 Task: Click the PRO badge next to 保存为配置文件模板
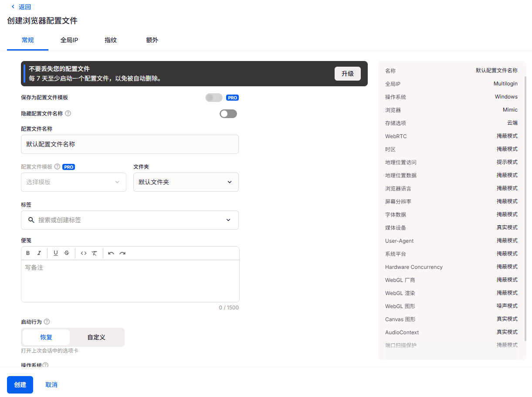[232, 98]
